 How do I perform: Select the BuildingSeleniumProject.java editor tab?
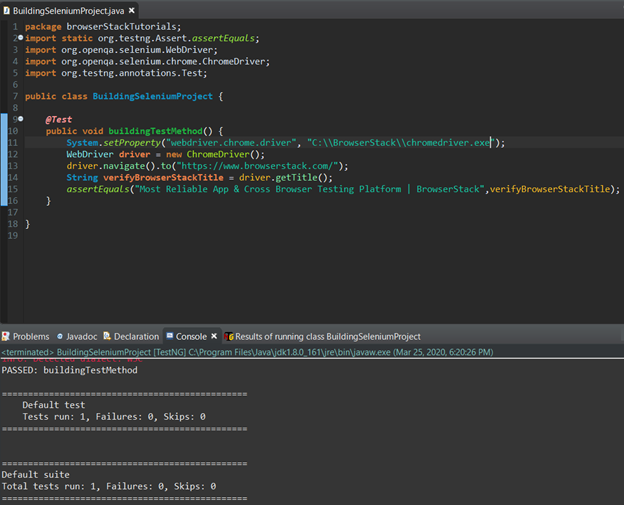(69, 11)
